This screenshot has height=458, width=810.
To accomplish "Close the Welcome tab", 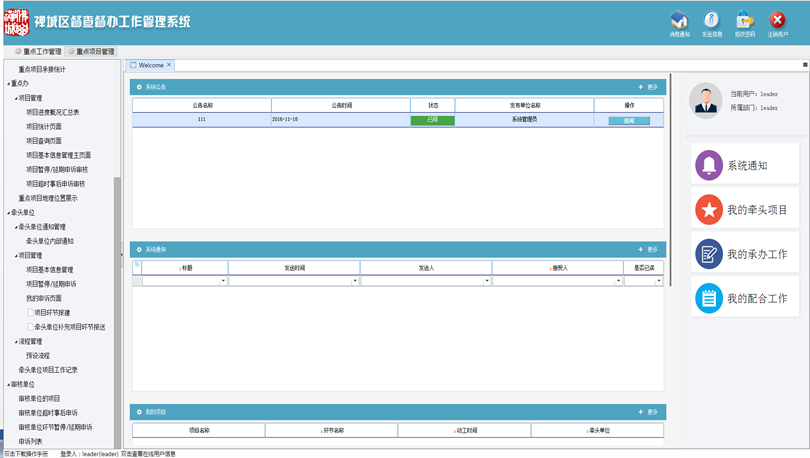I will (x=169, y=65).
